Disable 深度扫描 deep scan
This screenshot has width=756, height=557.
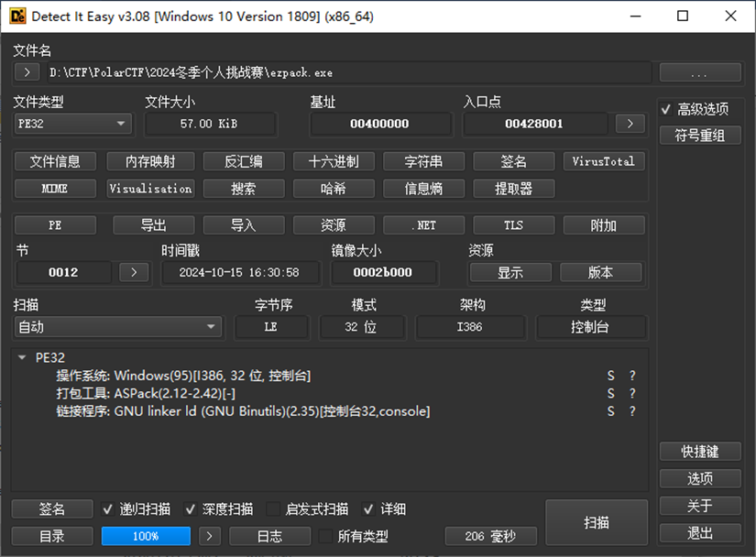click(190, 508)
